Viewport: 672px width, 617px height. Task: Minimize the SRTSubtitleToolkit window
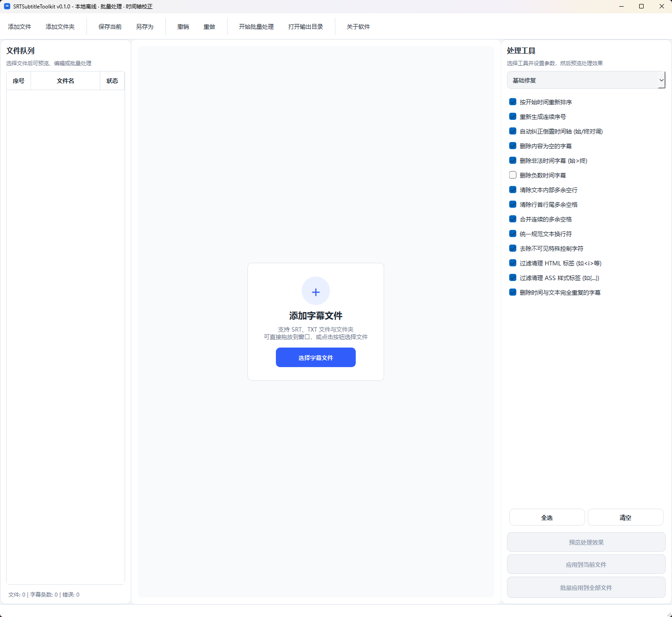point(621,6)
